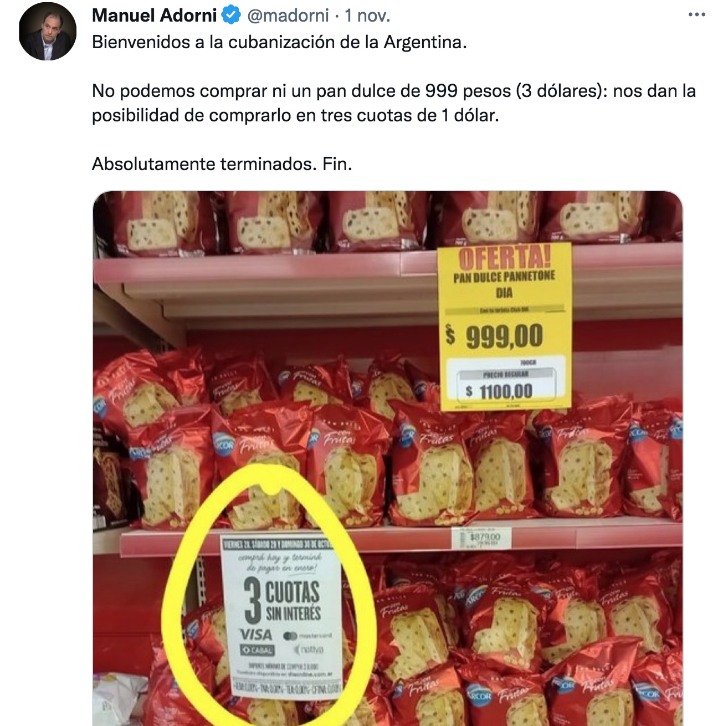Click "CUOTAS SIN INTERÉS" text on the sign
728x726 pixels.
click(x=293, y=601)
